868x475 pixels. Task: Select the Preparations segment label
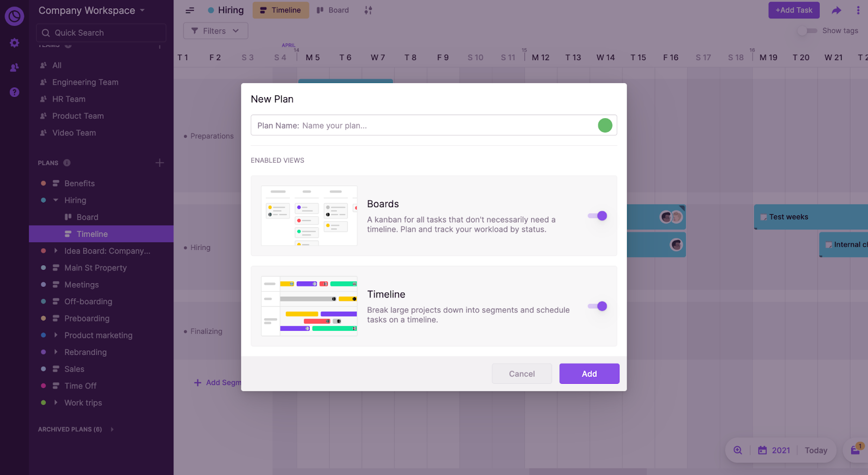212,136
